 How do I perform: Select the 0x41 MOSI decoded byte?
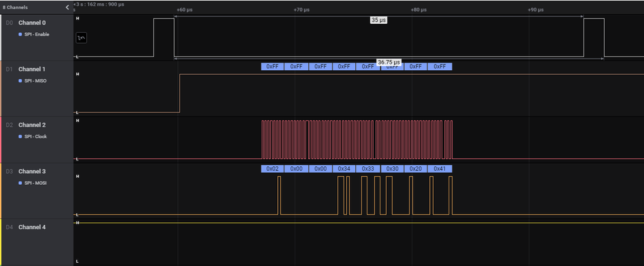coord(440,169)
